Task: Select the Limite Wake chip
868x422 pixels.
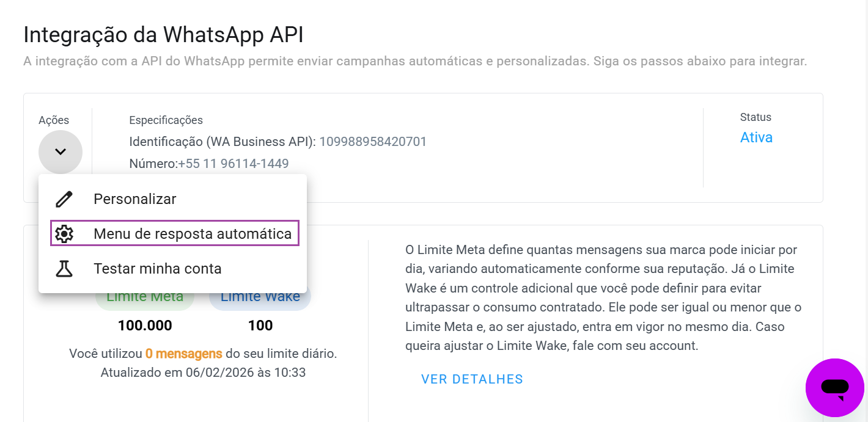Action: click(x=260, y=296)
